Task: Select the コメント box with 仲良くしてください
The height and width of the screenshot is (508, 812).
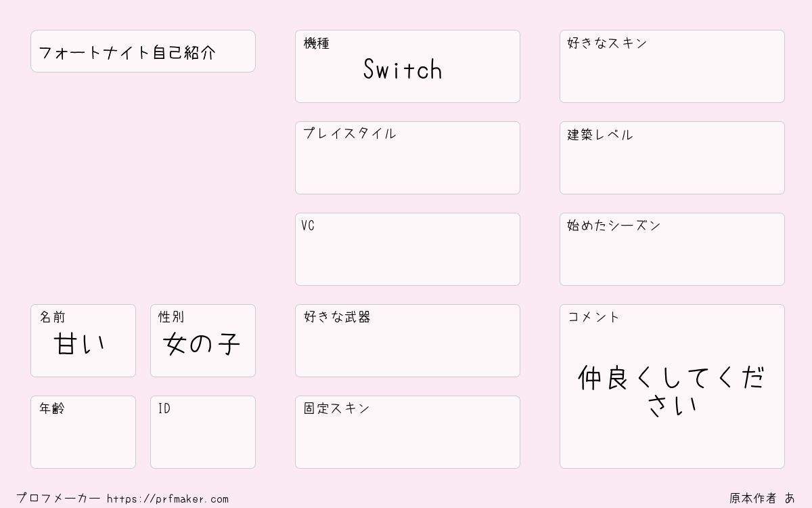Action: coord(672,386)
